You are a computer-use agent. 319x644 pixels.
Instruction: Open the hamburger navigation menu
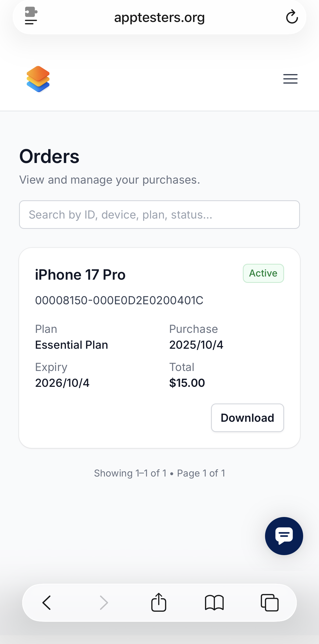(290, 79)
